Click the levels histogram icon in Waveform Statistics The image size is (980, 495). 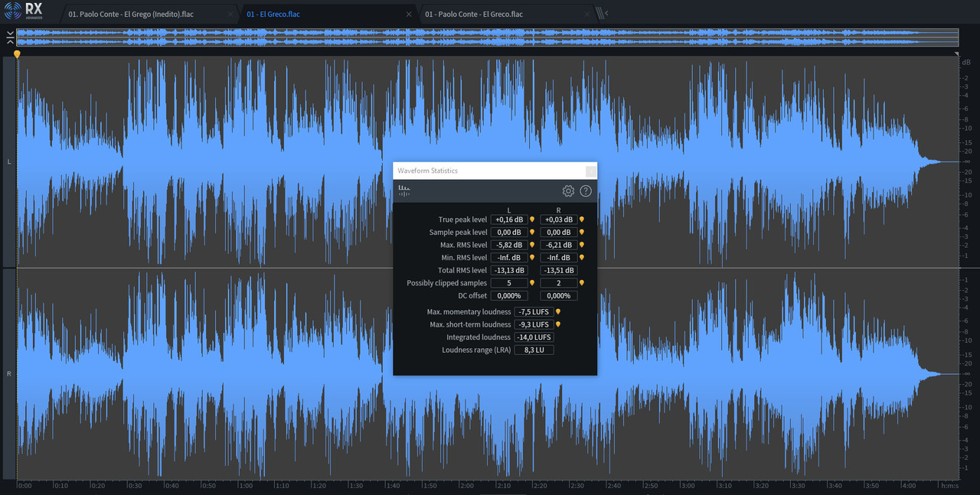(x=403, y=191)
